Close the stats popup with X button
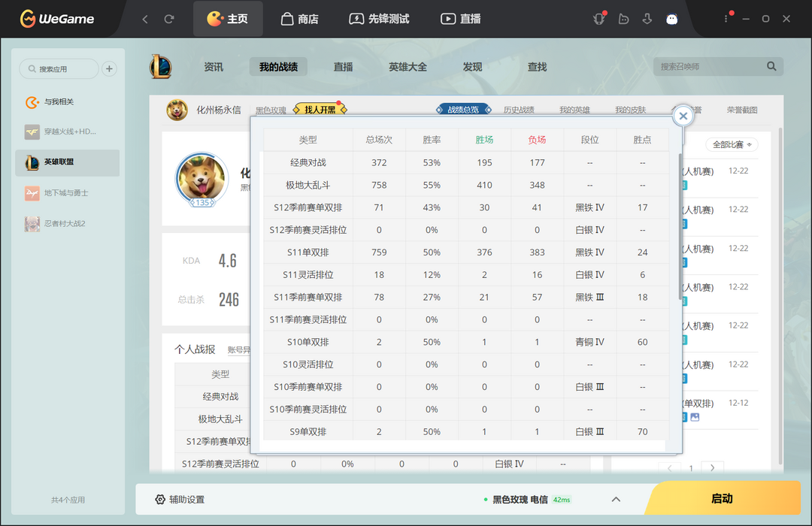 pyautogui.click(x=683, y=116)
